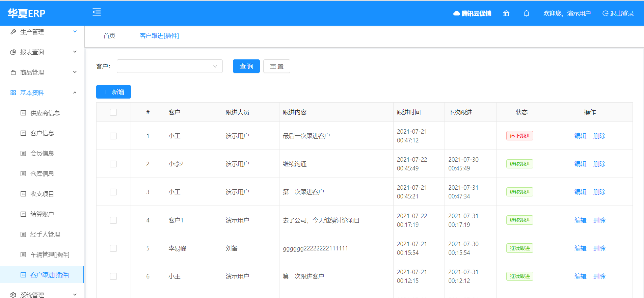Collapse the 基本资料 menu chevron

click(75, 92)
